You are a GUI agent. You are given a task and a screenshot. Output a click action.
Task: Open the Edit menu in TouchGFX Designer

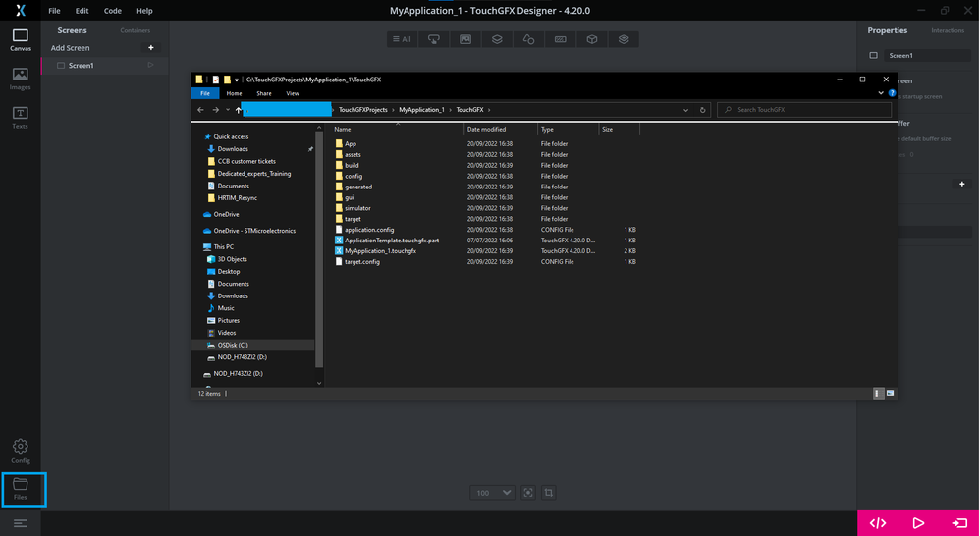[82, 11]
